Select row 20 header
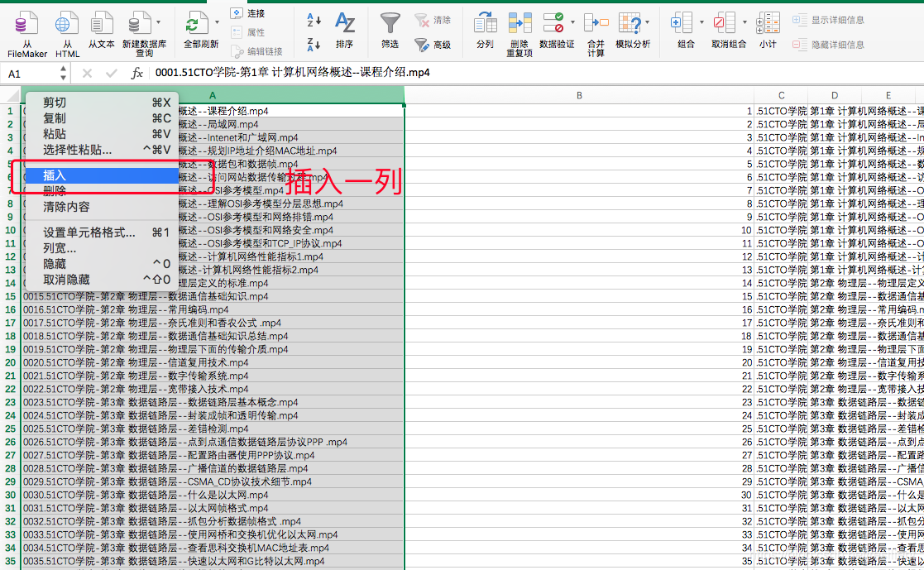Image resolution: width=924 pixels, height=570 pixels. click(11, 362)
